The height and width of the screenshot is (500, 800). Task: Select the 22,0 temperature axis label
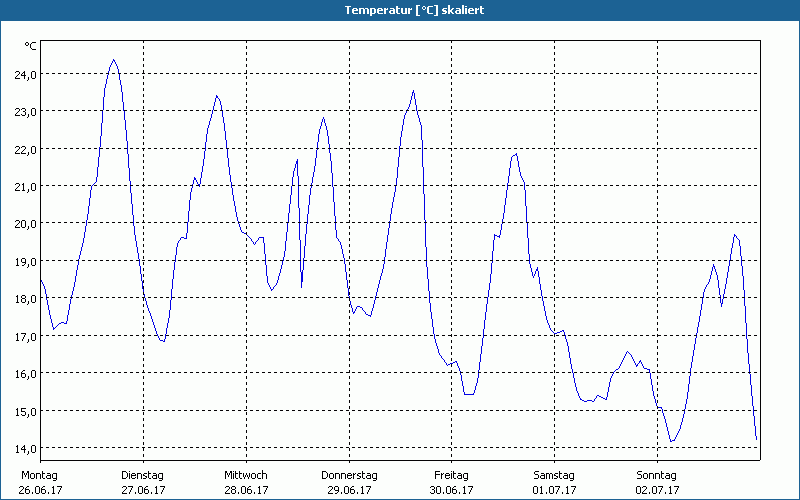coord(25,149)
